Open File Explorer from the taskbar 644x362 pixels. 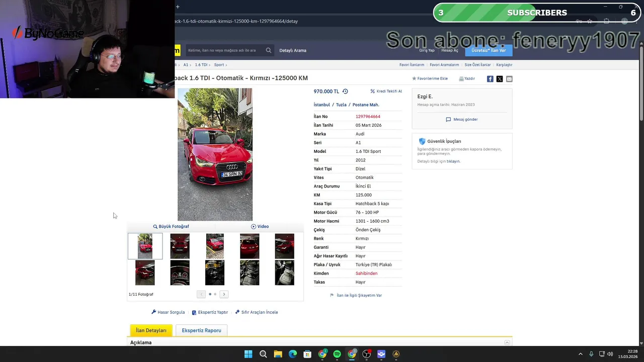coord(278,354)
